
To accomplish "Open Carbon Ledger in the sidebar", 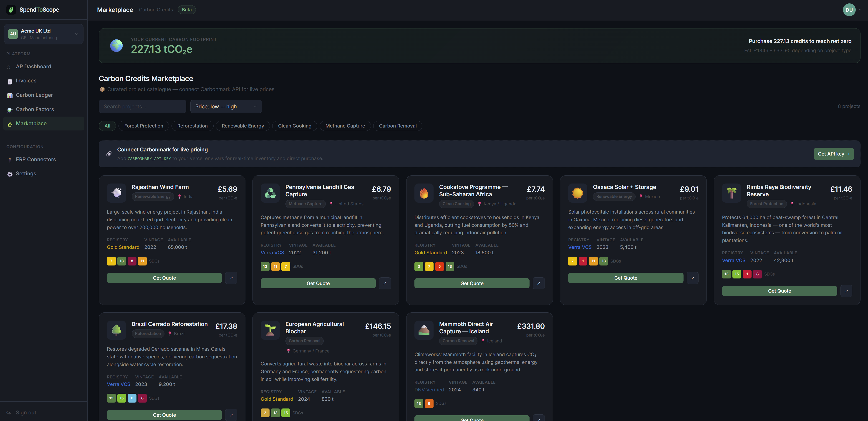I will tap(44, 95).
